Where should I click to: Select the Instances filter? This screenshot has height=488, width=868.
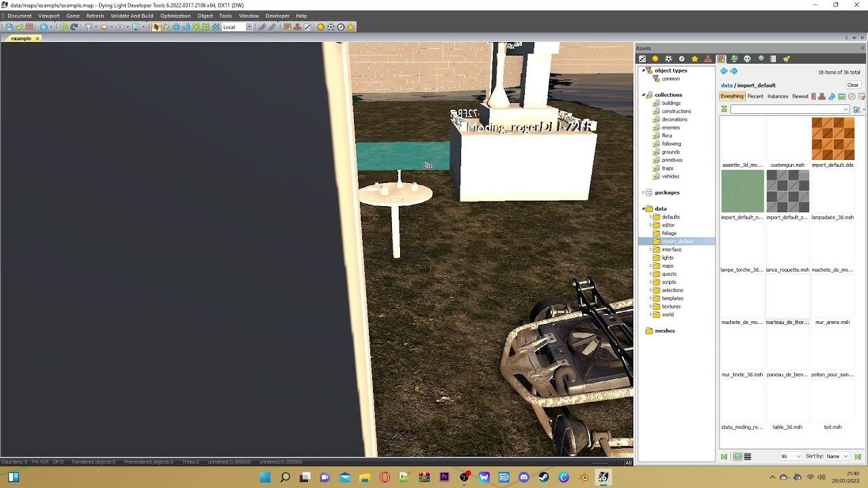click(778, 96)
